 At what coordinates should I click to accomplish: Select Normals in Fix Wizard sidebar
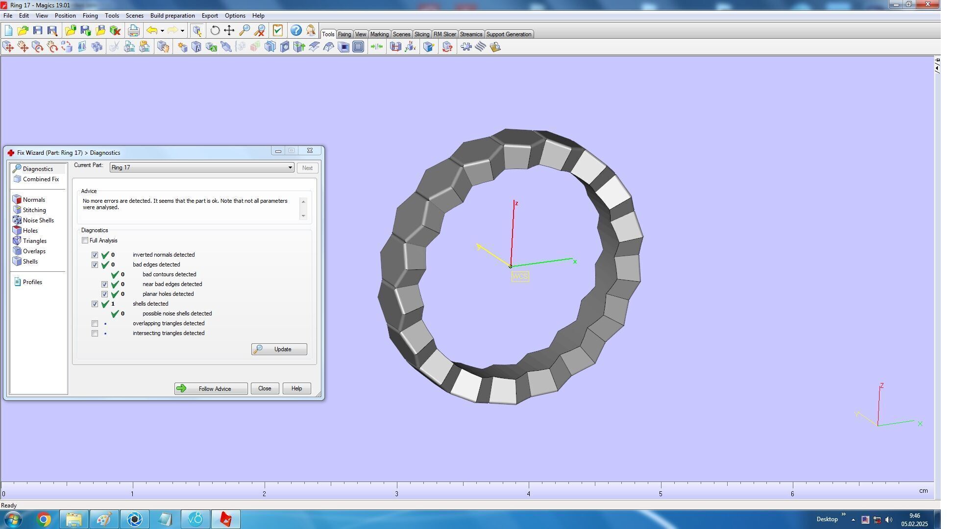click(x=29, y=200)
